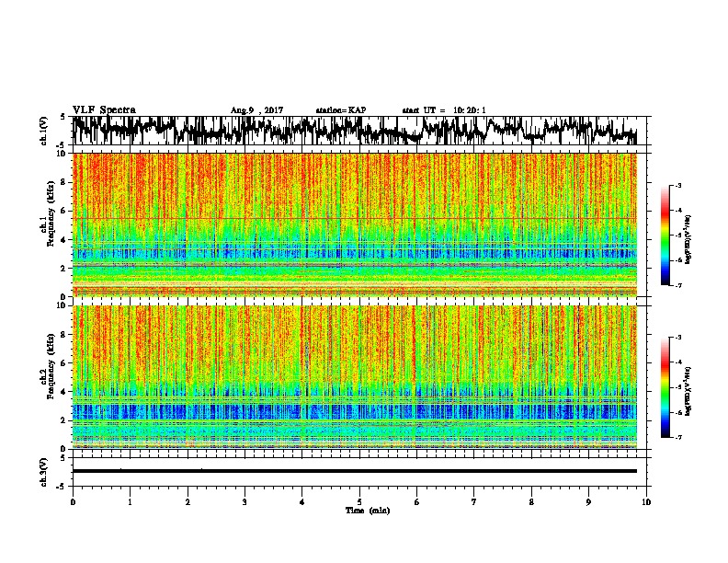Screen dimensions: 728x563
Task: Click the "Time (min)" x-axis label
Action: pyautogui.click(x=368, y=511)
